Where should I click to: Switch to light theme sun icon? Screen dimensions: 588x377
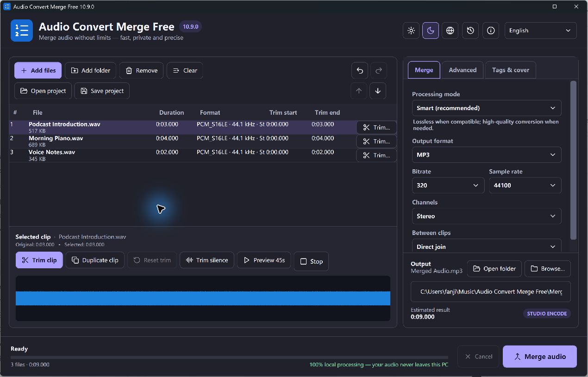click(411, 31)
